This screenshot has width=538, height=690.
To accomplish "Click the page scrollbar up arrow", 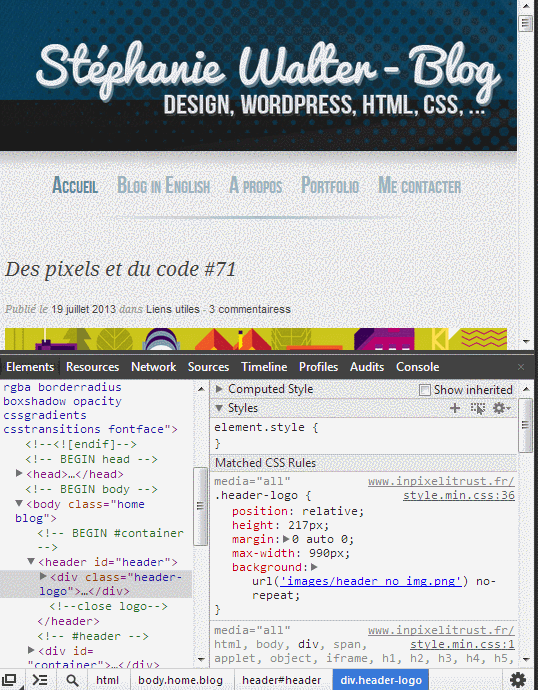I will pyautogui.click(x=526, y=5).
